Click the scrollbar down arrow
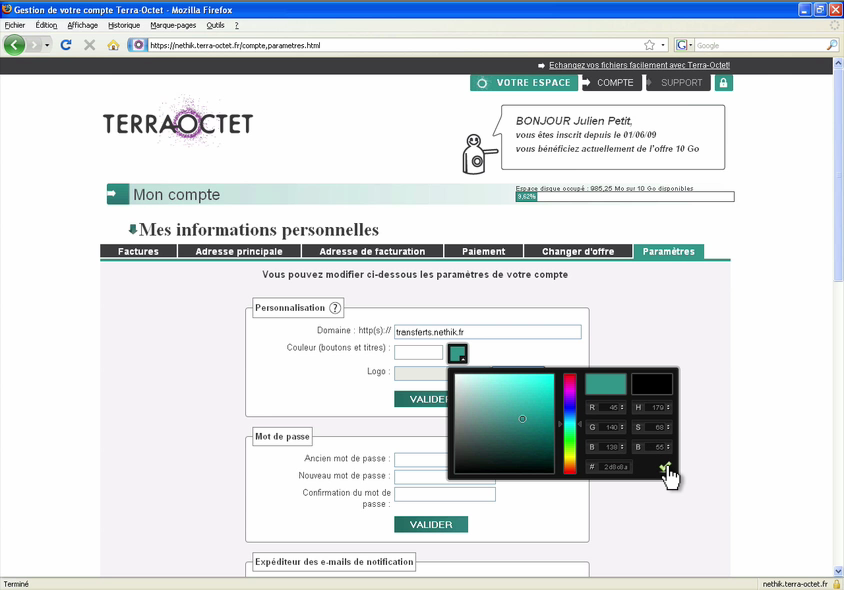The image size is (844, 590). point(838,572)
